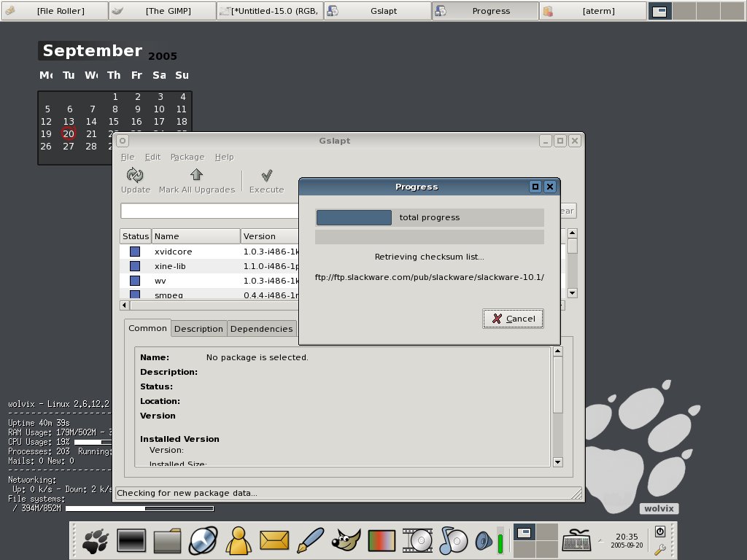Toggle status box for xine-lib
The height and width of the screenshot is (560, 747).
135,266
